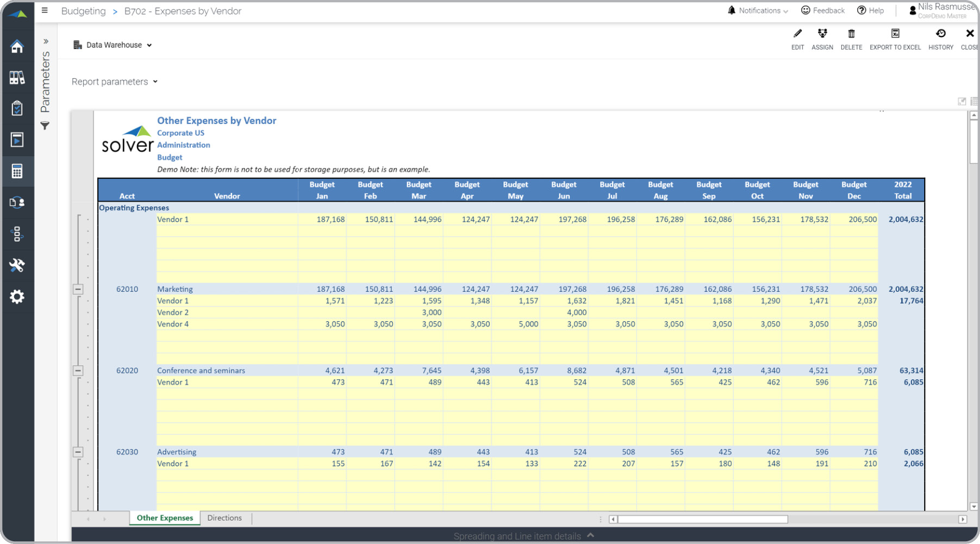Open the playback presentation sidebar icon
The height and width of the screenshot is (544, 980).
17,140
